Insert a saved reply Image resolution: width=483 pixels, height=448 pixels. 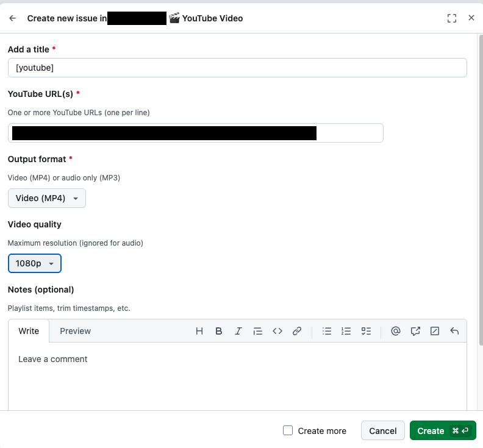[x=454, y=331]
